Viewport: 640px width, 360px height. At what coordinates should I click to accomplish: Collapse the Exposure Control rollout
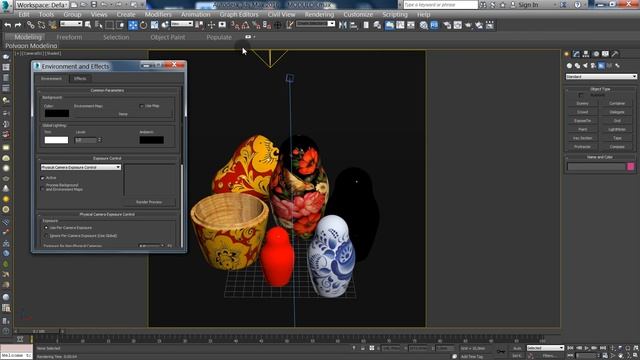[x=107, y=158]
